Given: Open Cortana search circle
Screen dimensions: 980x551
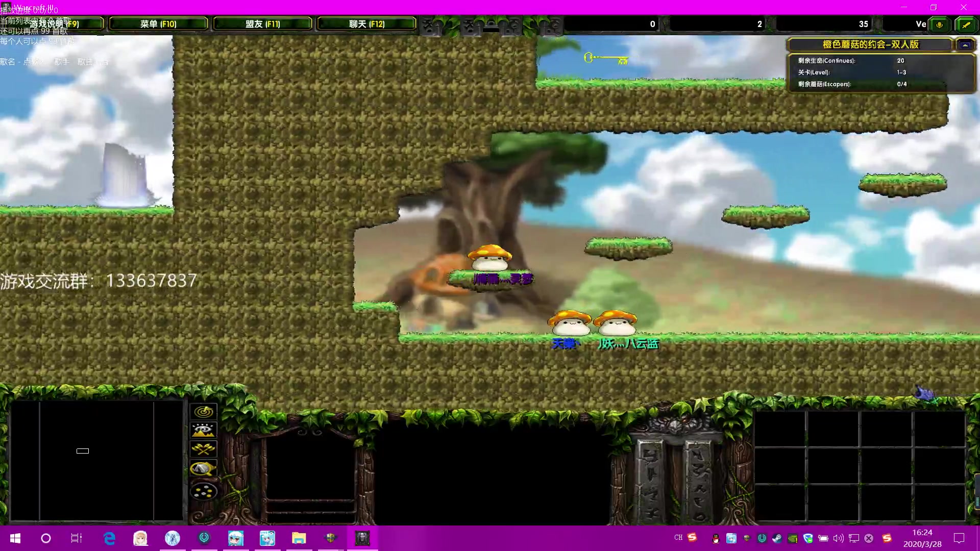Looking at the screenshot, I should [x=46, y=538].
